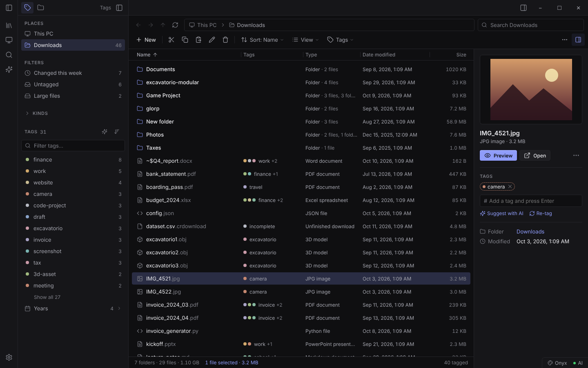
Task: Click the Delete trash icon
Action: [225, 40]
